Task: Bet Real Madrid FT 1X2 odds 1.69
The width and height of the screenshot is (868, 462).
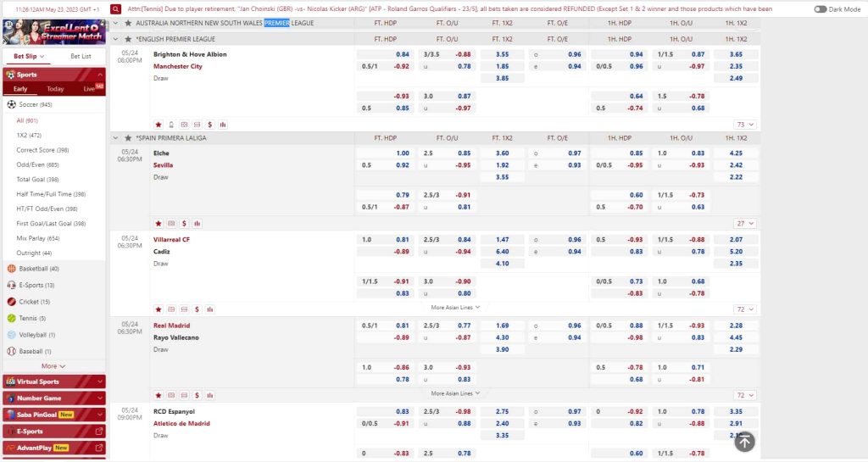Action: pos(502,326)
